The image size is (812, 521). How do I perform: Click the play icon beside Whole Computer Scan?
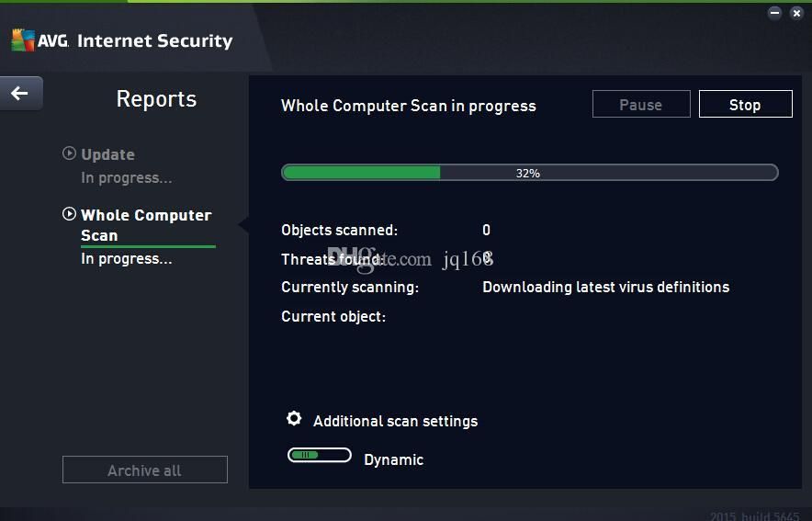point(69,214)
